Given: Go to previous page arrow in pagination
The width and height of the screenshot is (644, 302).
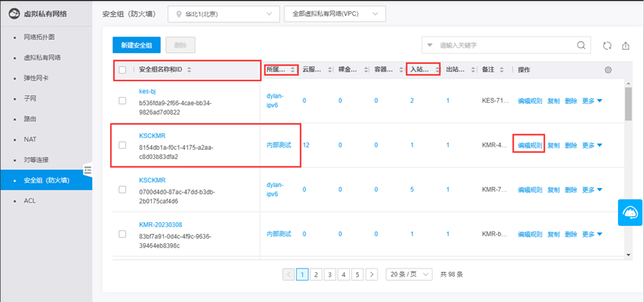Looking at the screenshot, I should tap(289, 274).
